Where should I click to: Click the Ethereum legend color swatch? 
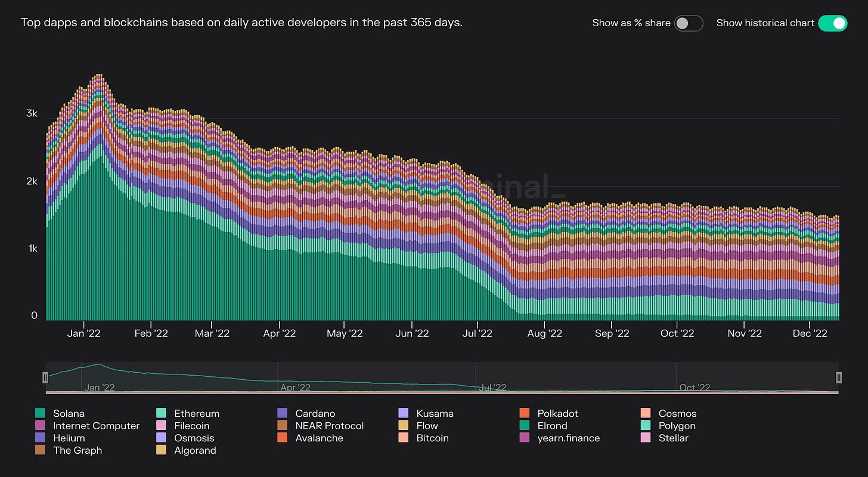click(x=161, y=413)
